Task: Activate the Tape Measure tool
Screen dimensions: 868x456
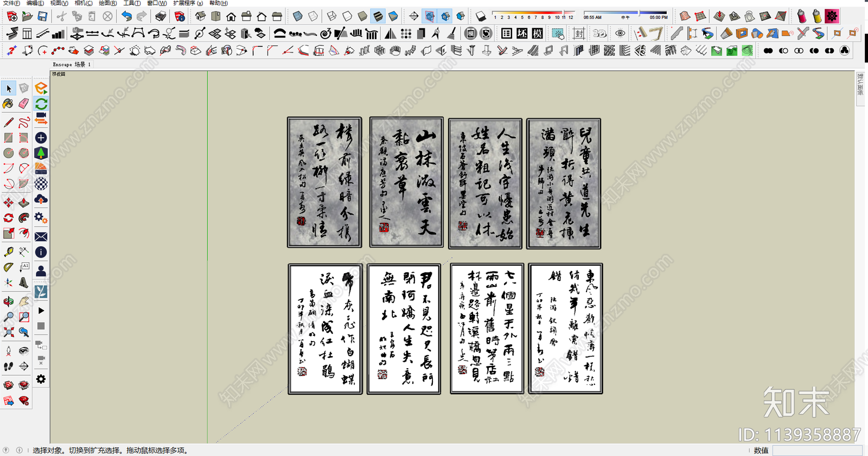Action: point(9,252)
